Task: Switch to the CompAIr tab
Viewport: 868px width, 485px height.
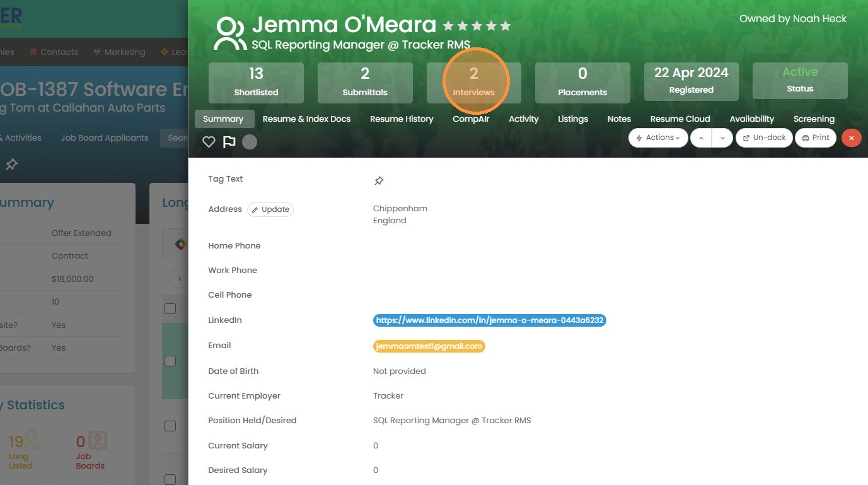Action: click(471, 119)
